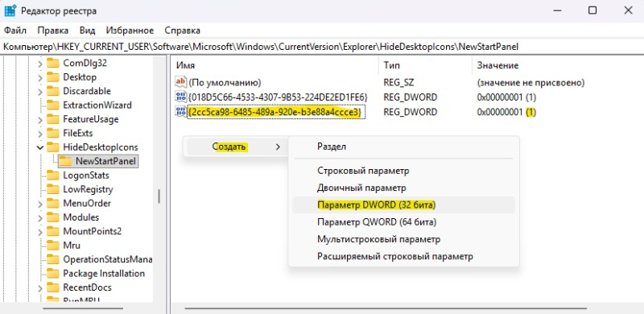Open the Правка menu
The height and width of the screenshot is (314, 644).
coord(52,31)
